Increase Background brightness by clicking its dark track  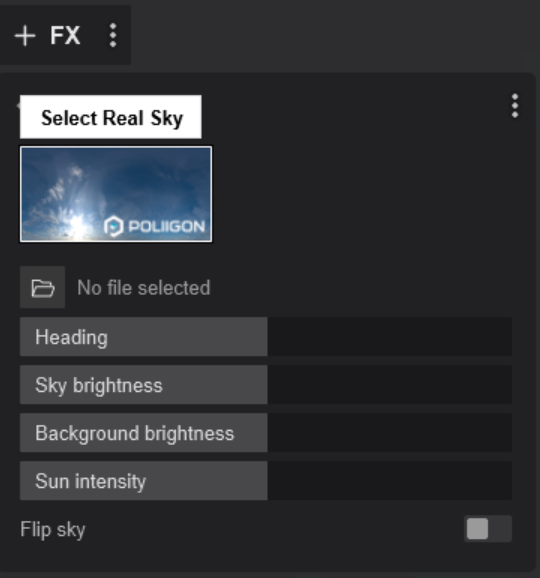point(390,432)
